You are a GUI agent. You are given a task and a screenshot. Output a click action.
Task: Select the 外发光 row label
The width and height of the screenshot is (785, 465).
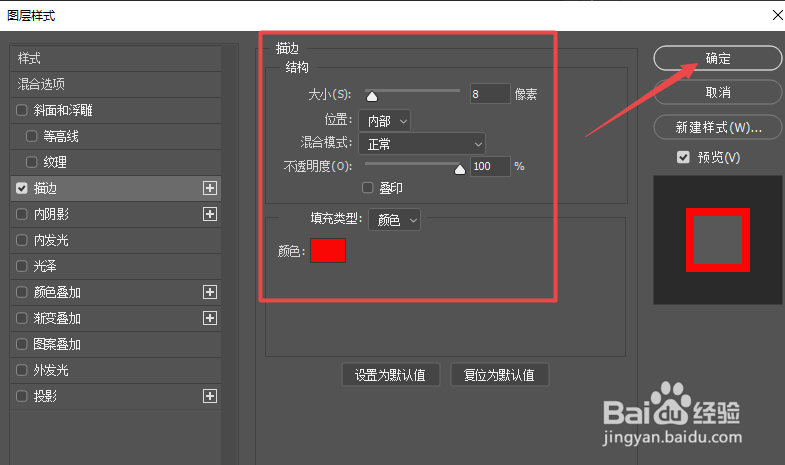[51, 370]
